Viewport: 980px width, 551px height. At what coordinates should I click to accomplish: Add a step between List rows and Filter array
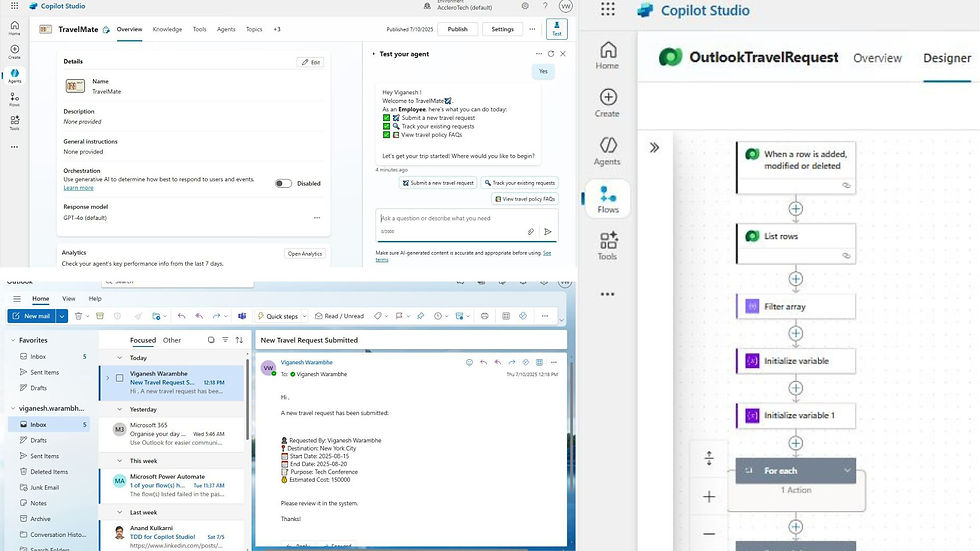[x=796, y=279]
